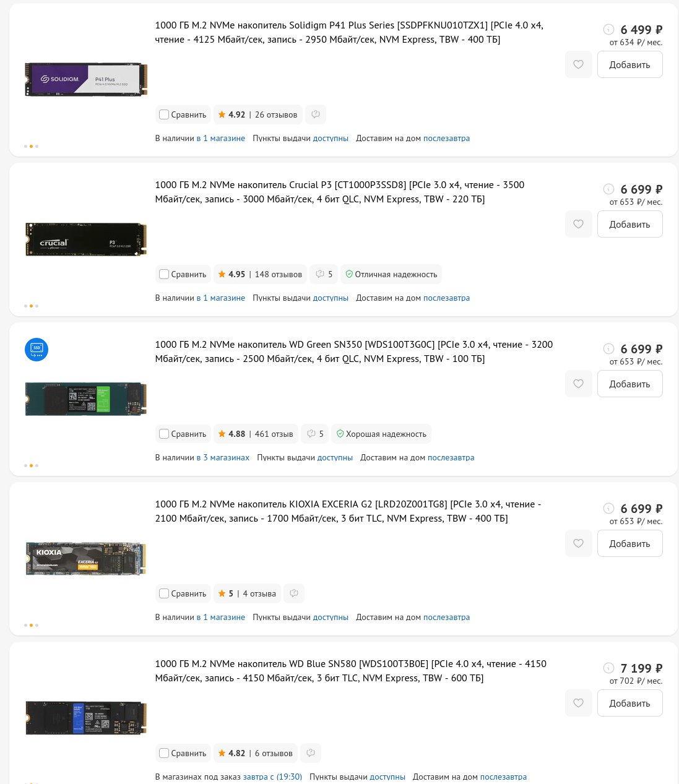The height and width of the screenshot is (784, 679).
Task: Add WD Green SN350 with Добавить button
Action: point(629,384)
